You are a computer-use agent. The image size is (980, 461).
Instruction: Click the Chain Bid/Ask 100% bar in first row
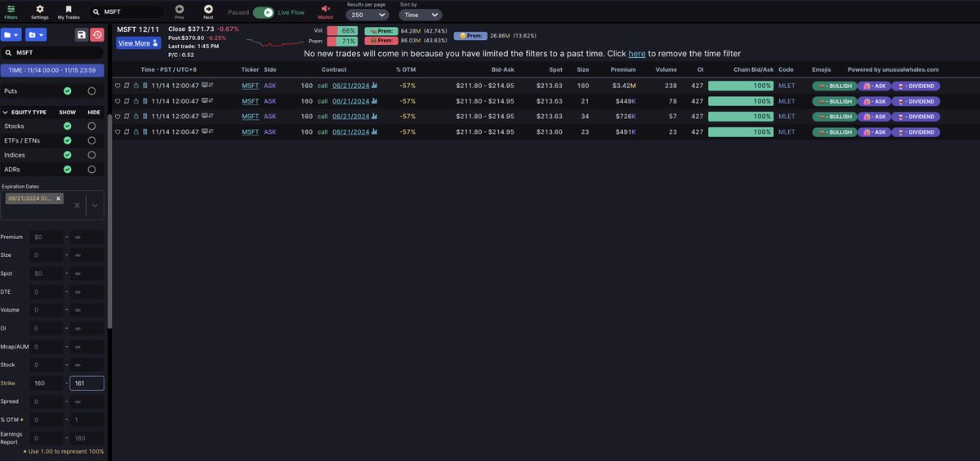pos(741,86)
